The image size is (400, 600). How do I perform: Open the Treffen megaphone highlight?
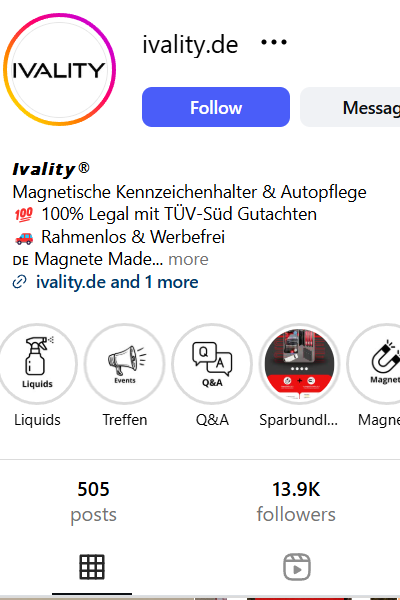point(124,364)
